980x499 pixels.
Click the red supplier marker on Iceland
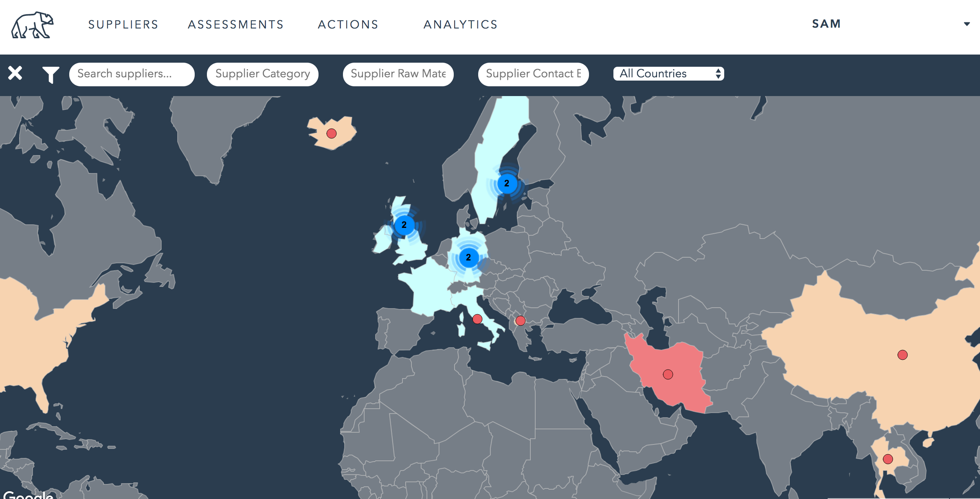pos(332,134)
